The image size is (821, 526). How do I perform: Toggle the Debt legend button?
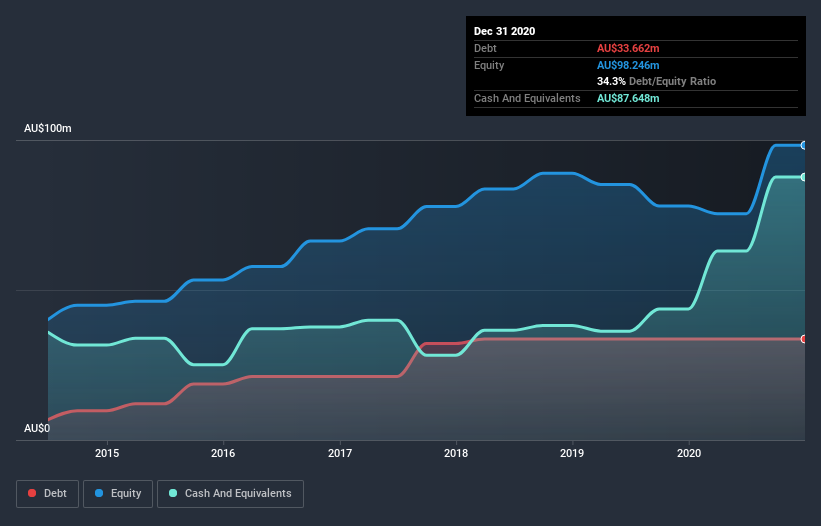click(47, 494)
